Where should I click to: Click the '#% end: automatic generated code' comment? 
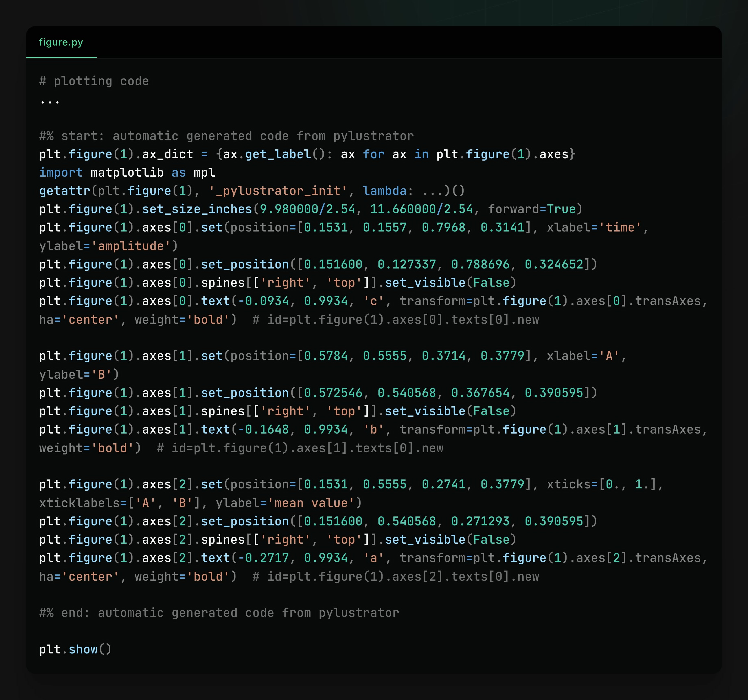219,613
